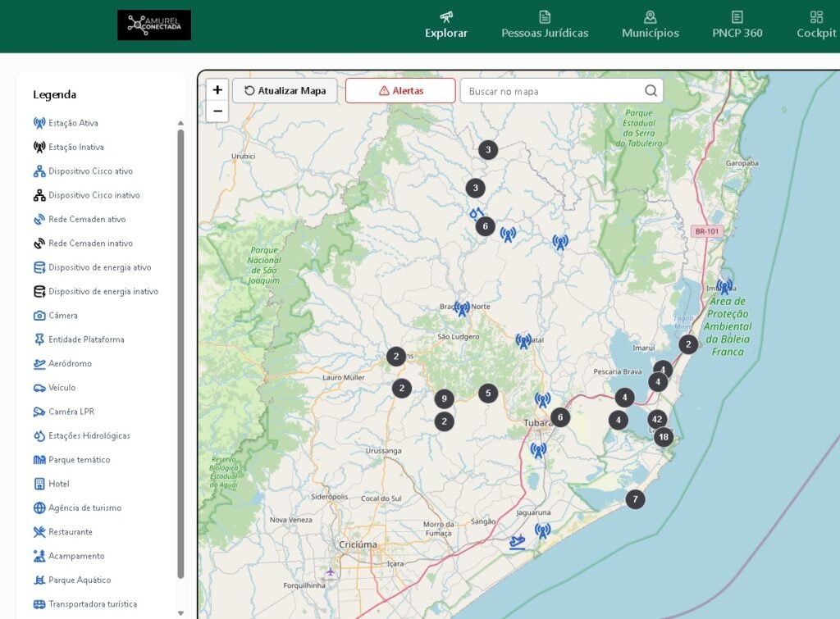The width and height of the screenshot is (840, 619).
Task: Open the cluster marker showing 18
Action: [x=664, y=437]
